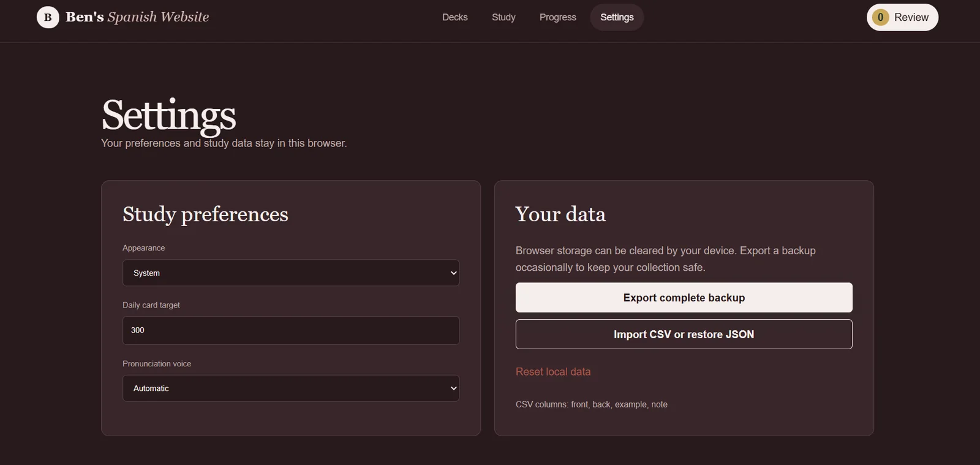The height and width of the screenshot is (465, 980).
Task: Click the Review button
Action: pyautogui.click(x=902, y=17)
